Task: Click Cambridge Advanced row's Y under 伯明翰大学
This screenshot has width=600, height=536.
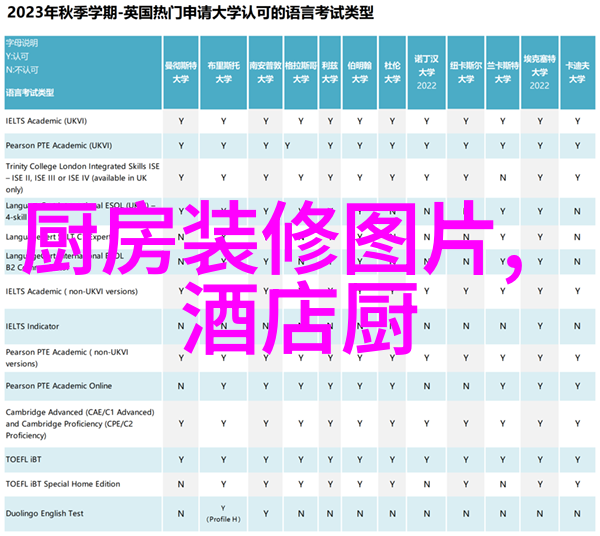Action: (x=360, y=424)
